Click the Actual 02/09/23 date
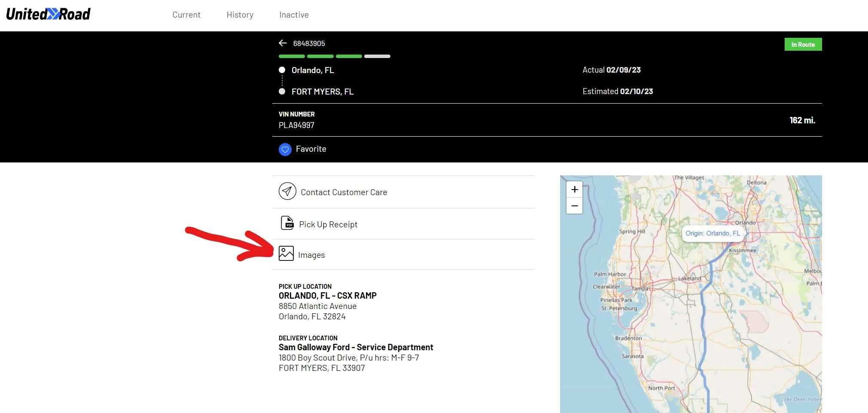Image resolution: width=868 pixels, height=413 pixels. 611,70
